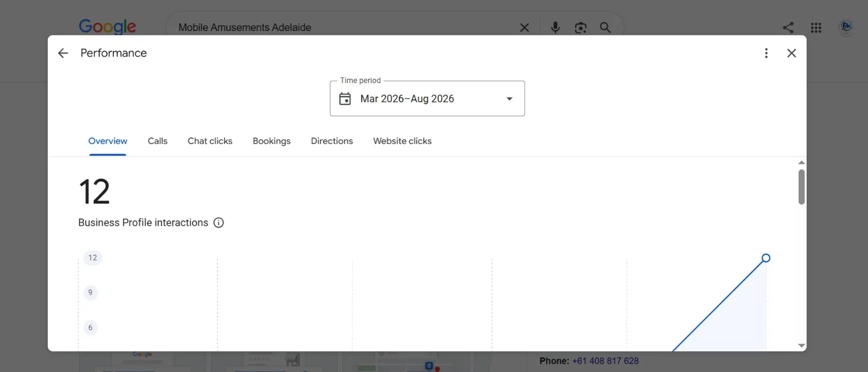Call the phone number +61 408 817 628
The height and width of the screenshot is (372, 868).
click(x=605, y=361)
